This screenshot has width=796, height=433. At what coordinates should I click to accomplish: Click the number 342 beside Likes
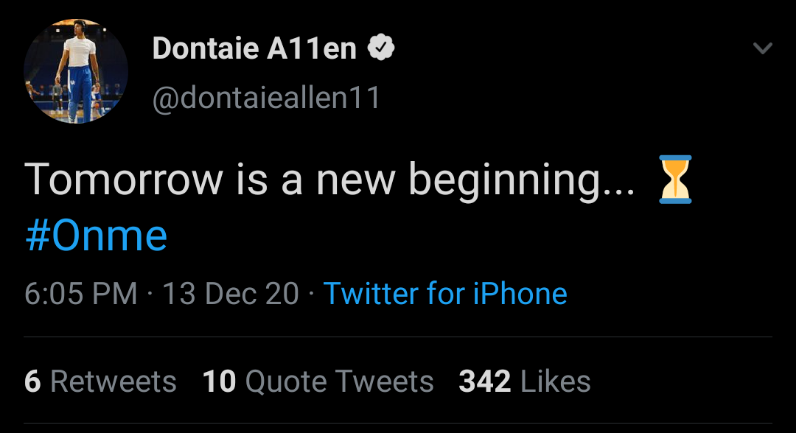pos(484,381)
